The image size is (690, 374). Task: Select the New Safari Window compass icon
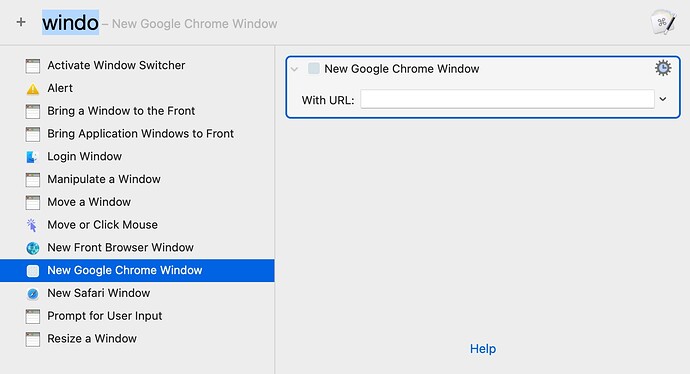pos(33,293)
